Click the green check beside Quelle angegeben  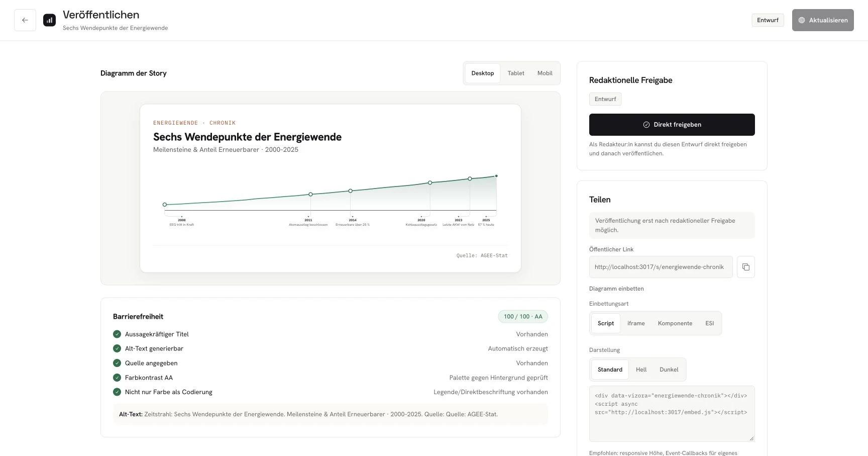pyautogui.click(x=117, y=363)
